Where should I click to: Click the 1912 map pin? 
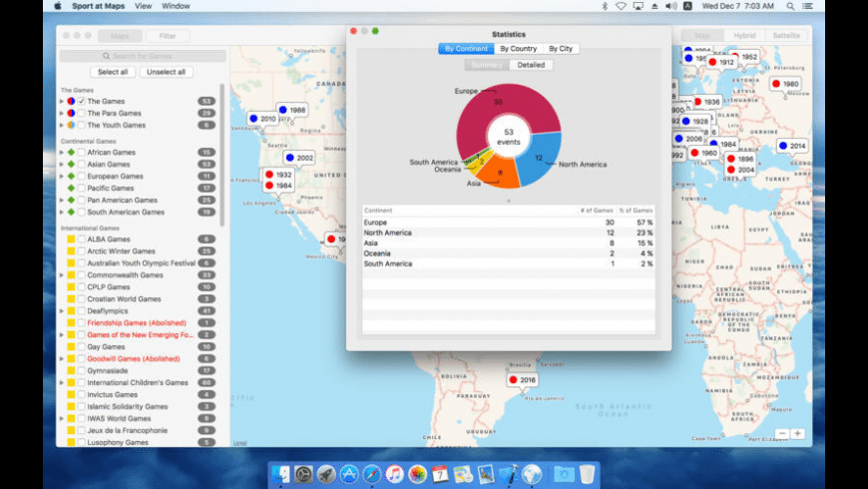[x=722, y=62]
